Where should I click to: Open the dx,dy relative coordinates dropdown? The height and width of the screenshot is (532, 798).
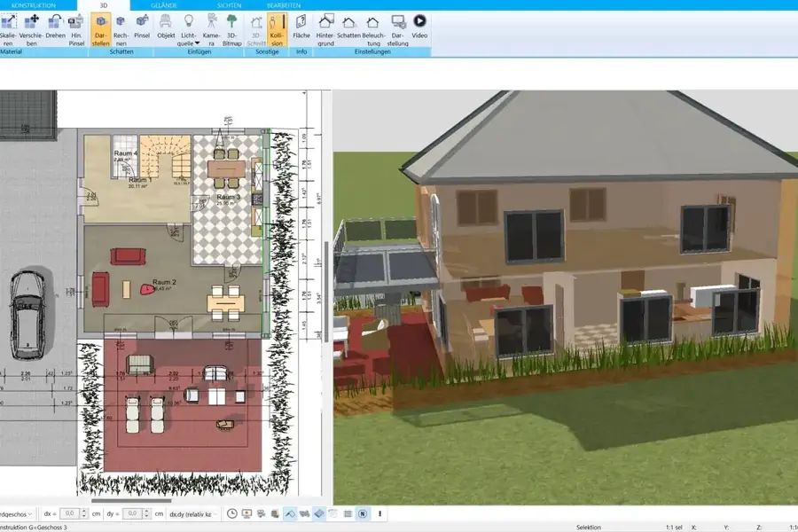(x=193, y=513)
